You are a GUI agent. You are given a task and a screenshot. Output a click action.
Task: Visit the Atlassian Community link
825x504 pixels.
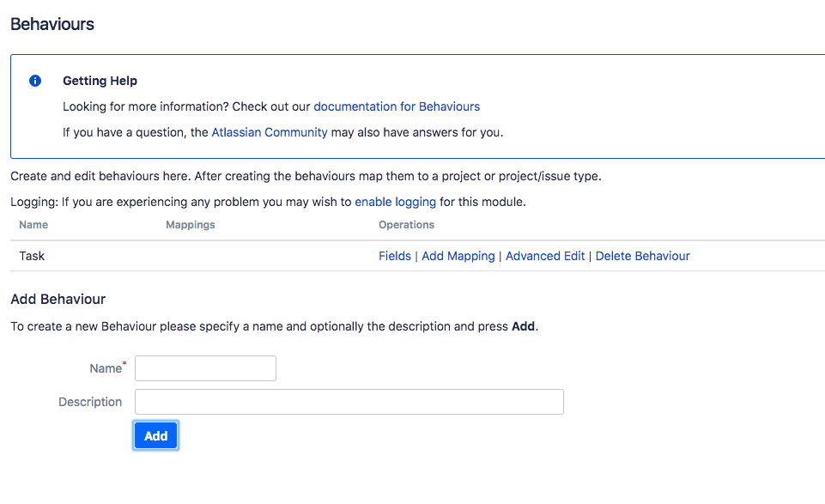coord(270,132)
